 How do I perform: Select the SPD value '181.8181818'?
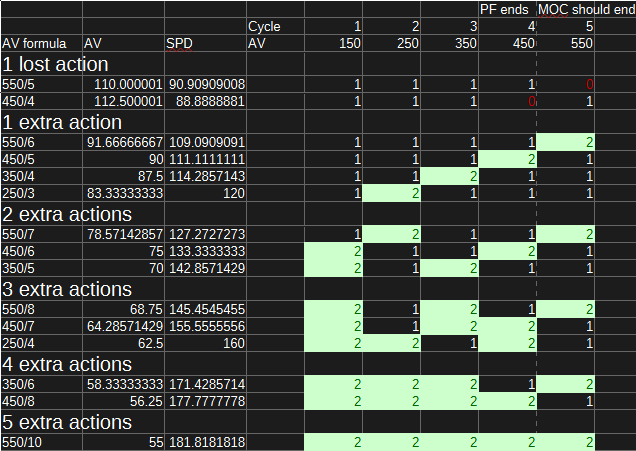click(x=205, y=442)
